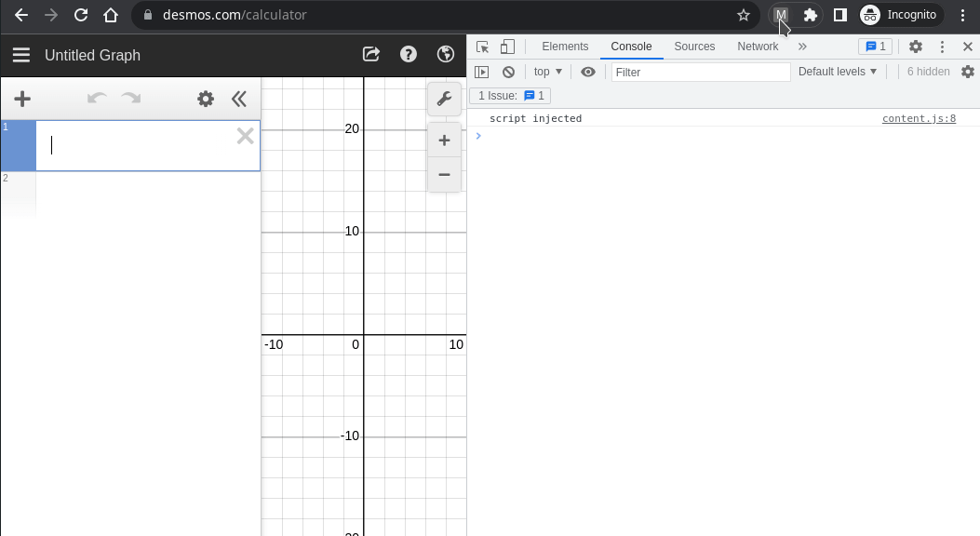Screen dimensions: 980x536
Task: Open the Desmos hamburger menu
Action: click(21, 55)
